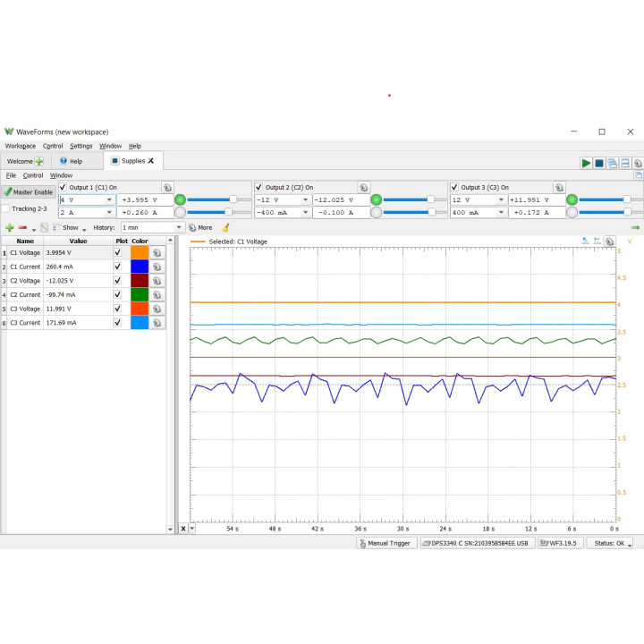
Task: Click red minus remove channel icon
Action: coord(22,227)
